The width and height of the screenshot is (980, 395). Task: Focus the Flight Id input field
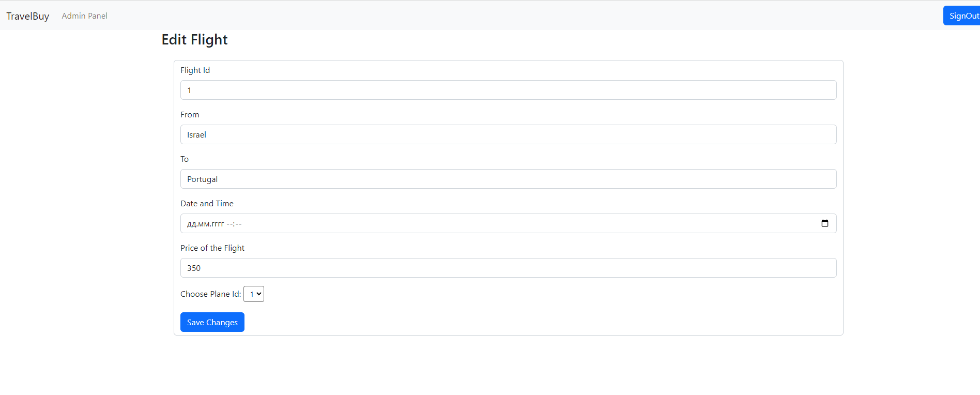tap(508, 89)
